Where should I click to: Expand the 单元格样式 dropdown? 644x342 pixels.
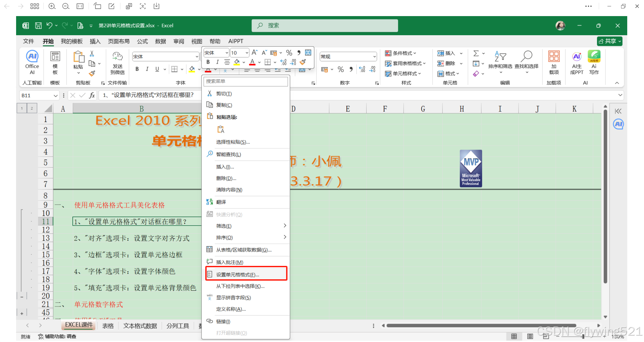click(x=420, y=73)
